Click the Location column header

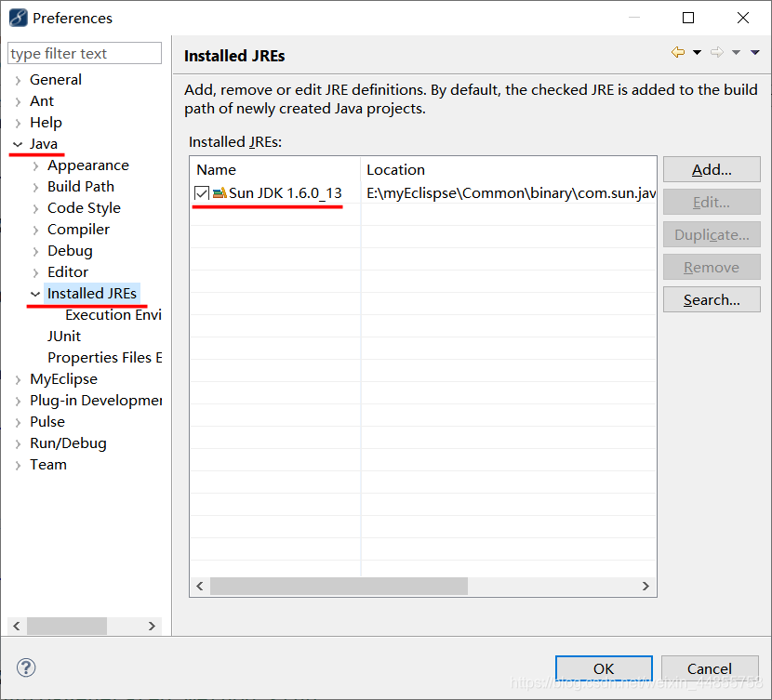click(509, 170)
